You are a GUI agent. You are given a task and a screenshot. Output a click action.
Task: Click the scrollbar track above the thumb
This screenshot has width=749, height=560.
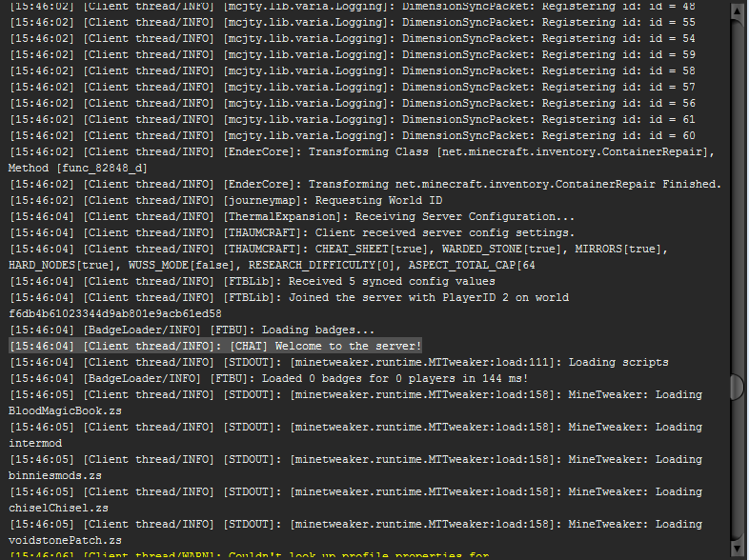click(736, 190)
